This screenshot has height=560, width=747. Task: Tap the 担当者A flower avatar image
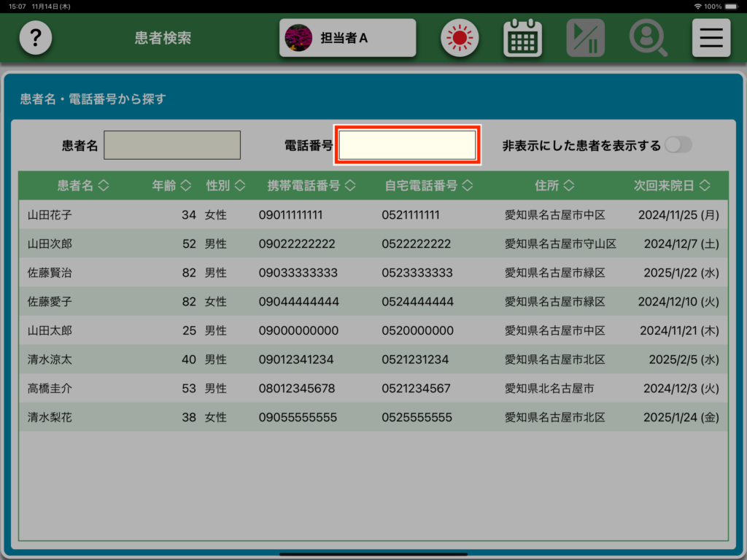coord(298,38)
